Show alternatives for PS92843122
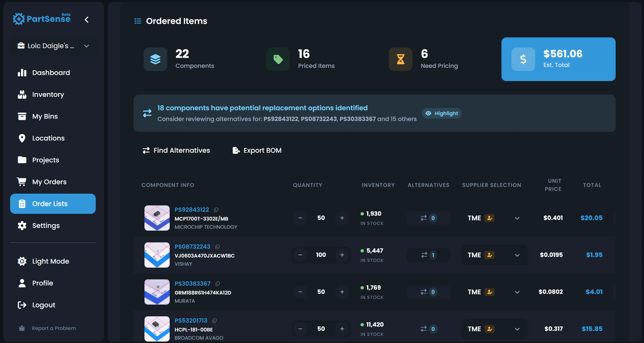The width and height of the screenshot is (644, 343). pyautogui.click(x=429, y=218)
